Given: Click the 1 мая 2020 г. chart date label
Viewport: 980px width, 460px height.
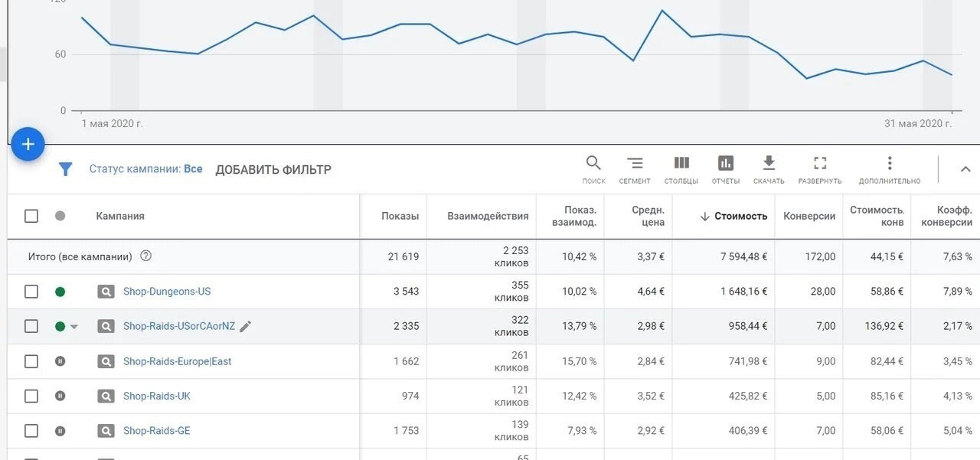Looking at the screenshot, I should tap(113, 123).
